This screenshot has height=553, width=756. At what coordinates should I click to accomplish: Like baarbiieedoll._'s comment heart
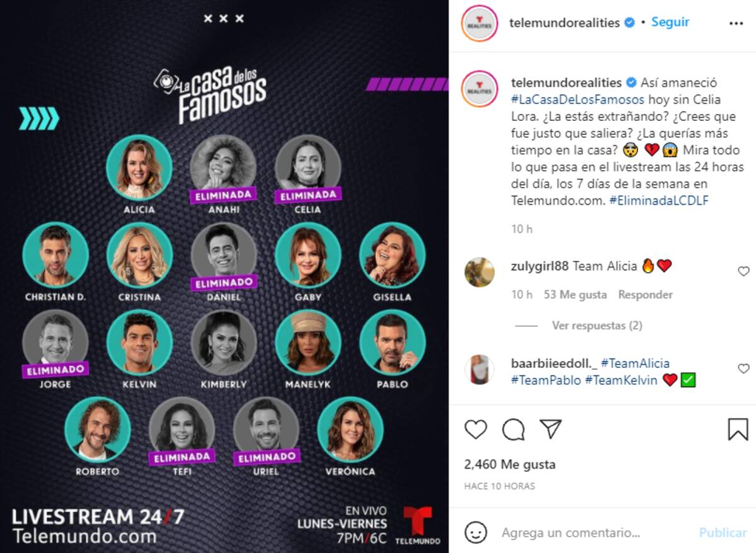(x=743, y=368)
